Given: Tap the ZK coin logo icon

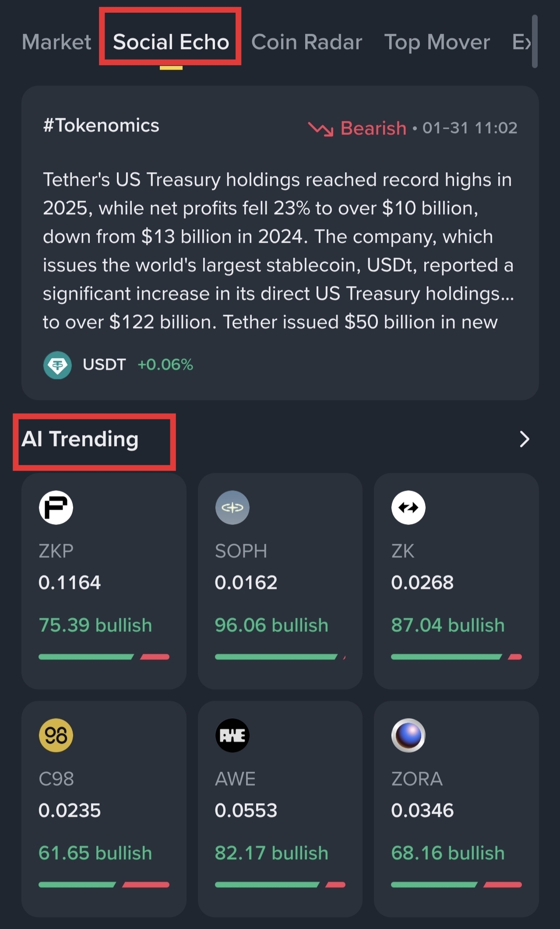Looking at the screenshot, I should click(408, 507).
